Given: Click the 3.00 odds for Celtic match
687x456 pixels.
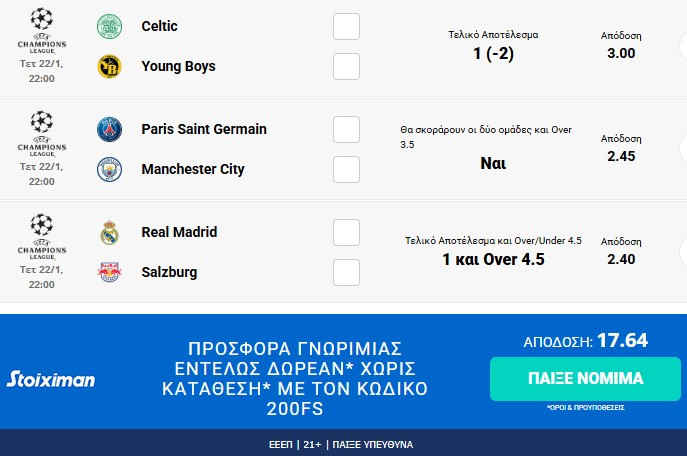Looking at the screenshot, I should click(621, 53).
